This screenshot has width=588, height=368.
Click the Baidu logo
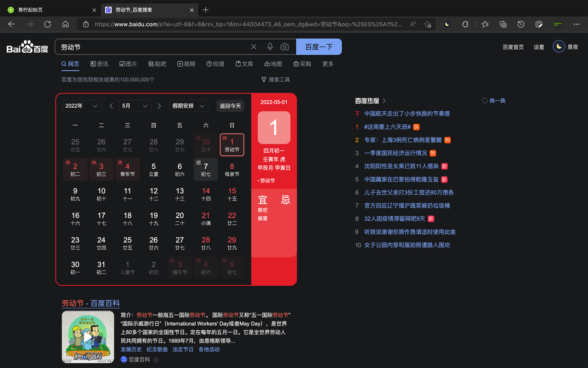click(x=28, y=47)
